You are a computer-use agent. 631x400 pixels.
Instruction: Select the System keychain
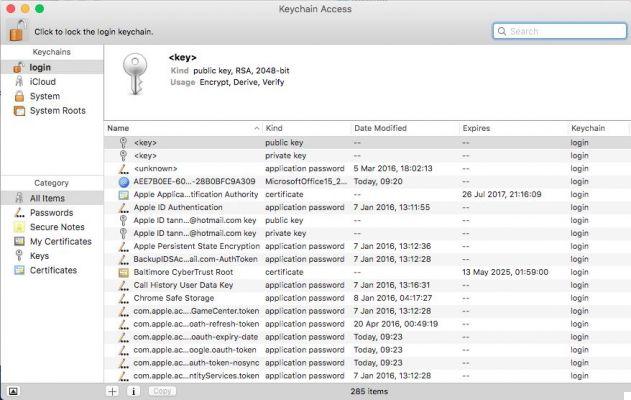point(52,96)
